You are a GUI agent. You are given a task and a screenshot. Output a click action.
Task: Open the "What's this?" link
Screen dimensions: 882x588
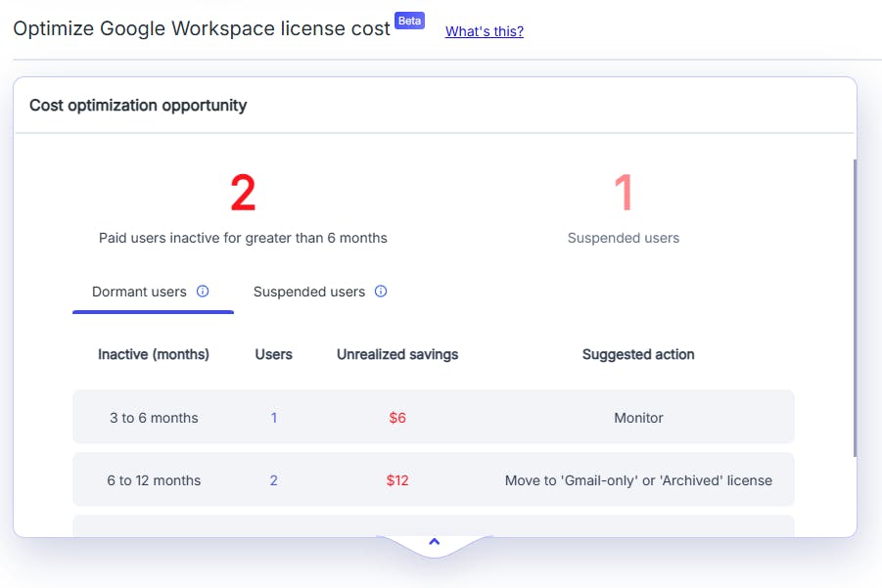pos(484,31)
